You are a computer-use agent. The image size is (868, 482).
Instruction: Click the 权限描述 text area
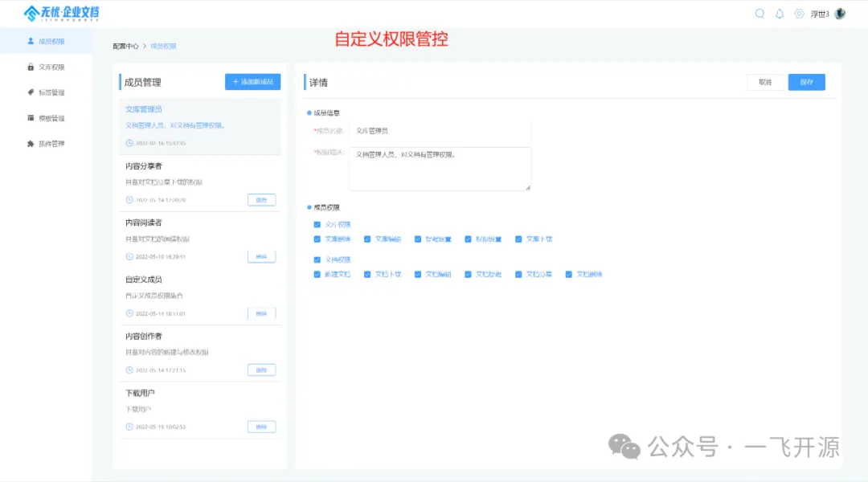[x=440, y=169]
